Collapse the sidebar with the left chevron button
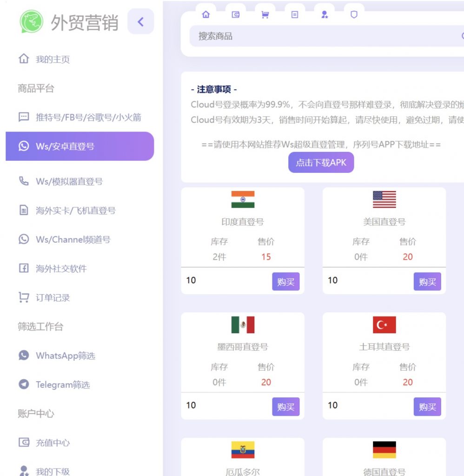 [140, 21]
